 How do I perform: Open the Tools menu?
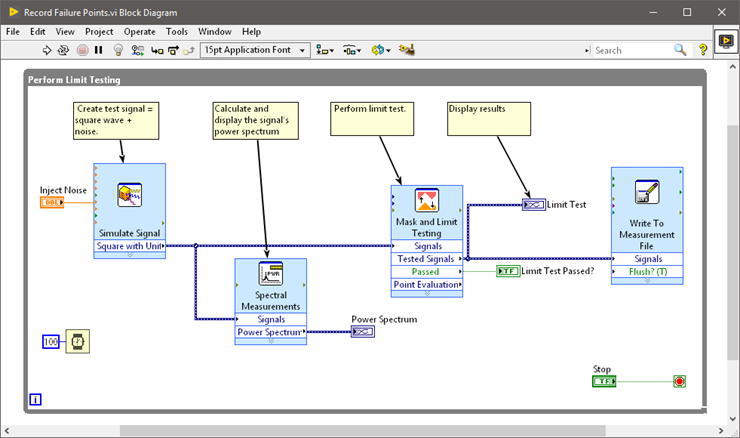pyautogui.click(x=176, y=31)
